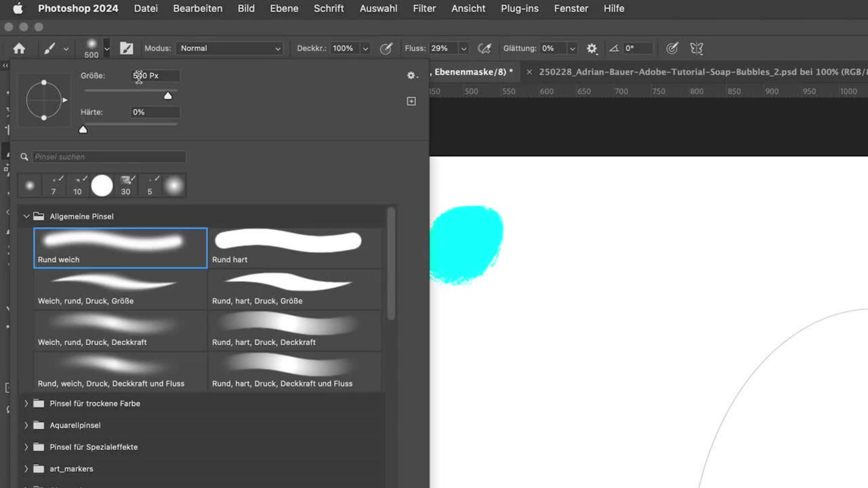Enable airbrush build-up effects

(x=484, y=48)
